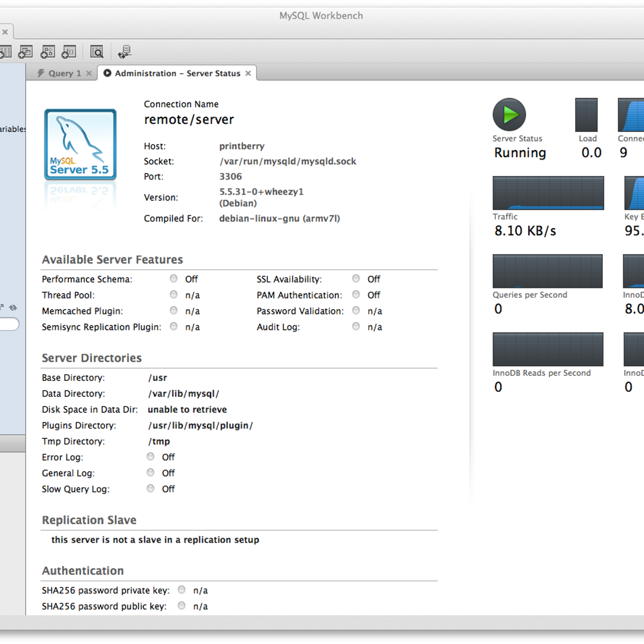Viewport: 644px width, 644px height.
Task: Click the Load value 0.0
Action: [591, 153]
